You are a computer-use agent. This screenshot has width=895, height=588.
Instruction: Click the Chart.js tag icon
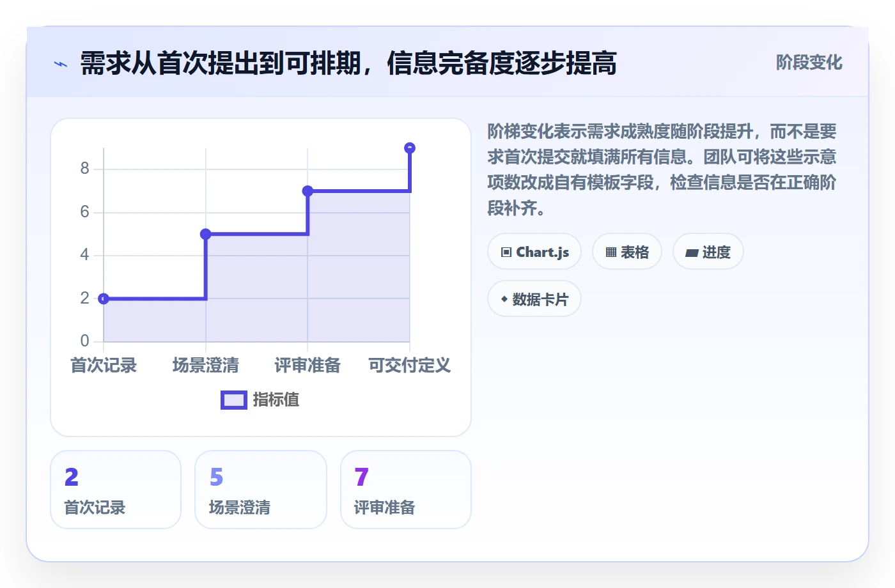pyautogui.click(x=506, y=252)
